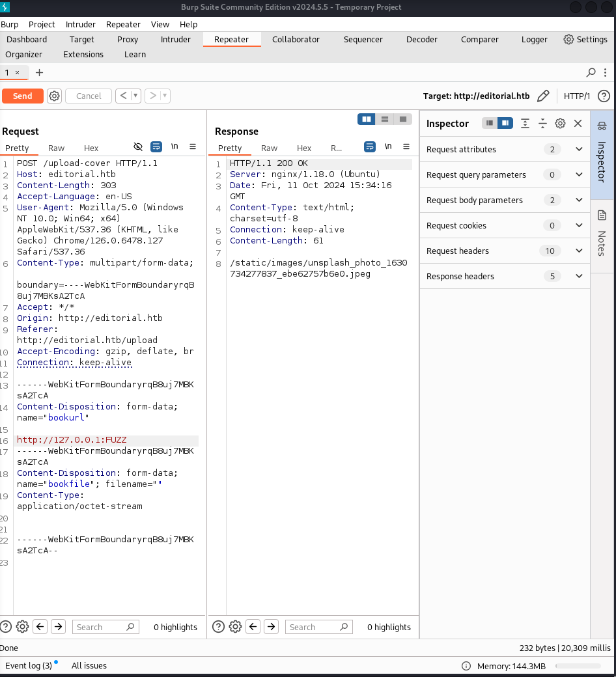Go to next response search match
This screenshot has width=616, height=677.
tap(272, 626)
